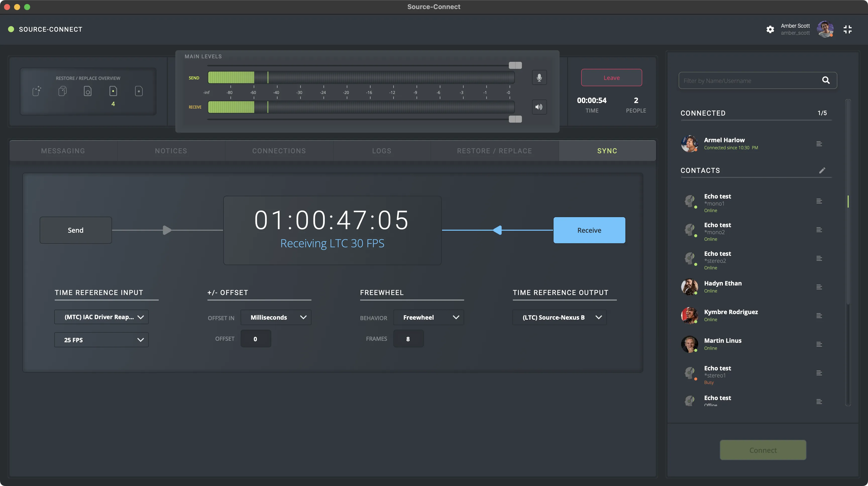This screenshot has height=486, width=868.
Task: Click third Restore/Replace overview file icon
Action: [x=88, y=91]
